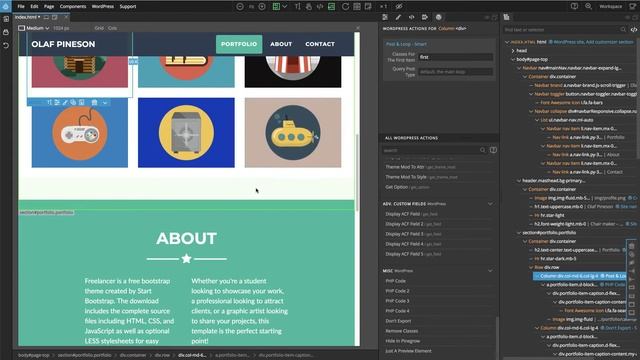Image resolution: width=640 pixels, height=360 pixels.
Task: Open the File menu
Action: coord(21,7)
